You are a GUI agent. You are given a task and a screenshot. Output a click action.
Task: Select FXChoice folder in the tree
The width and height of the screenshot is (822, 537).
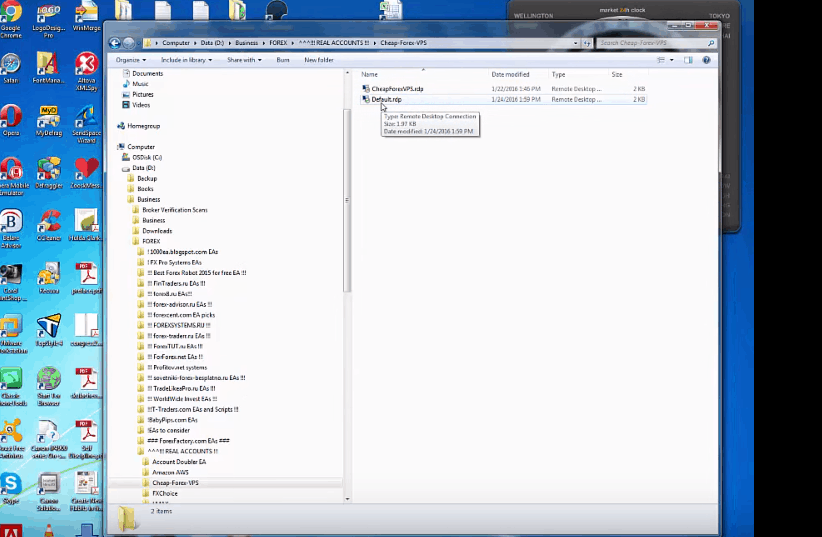[164, 493]
